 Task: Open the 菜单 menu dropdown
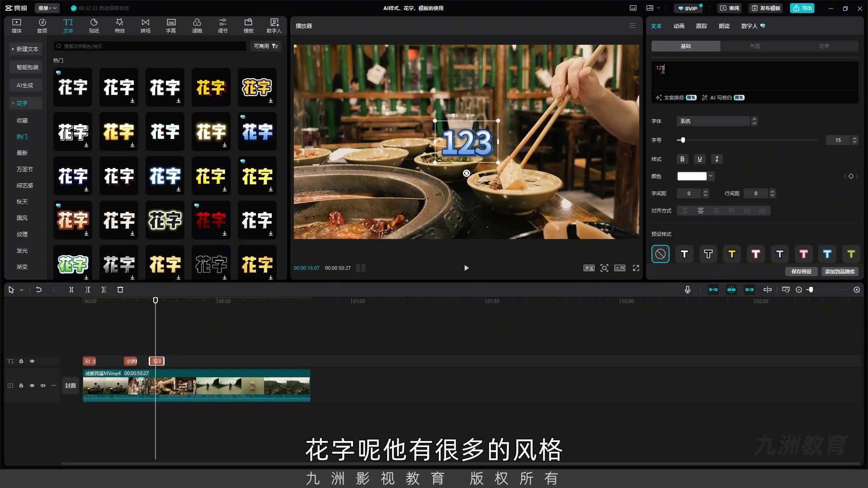coord(47,8)
